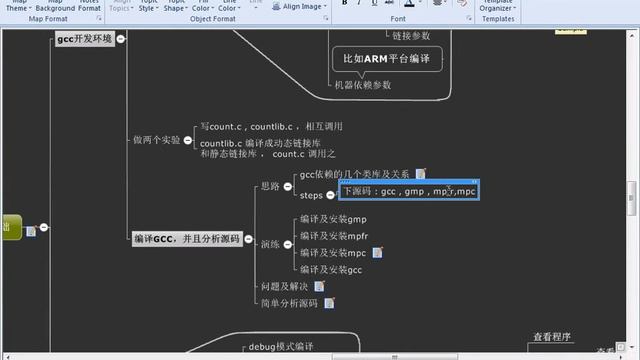640x360 pixels.
Task: Toggle italic formatting
Action: click(359, 3)
